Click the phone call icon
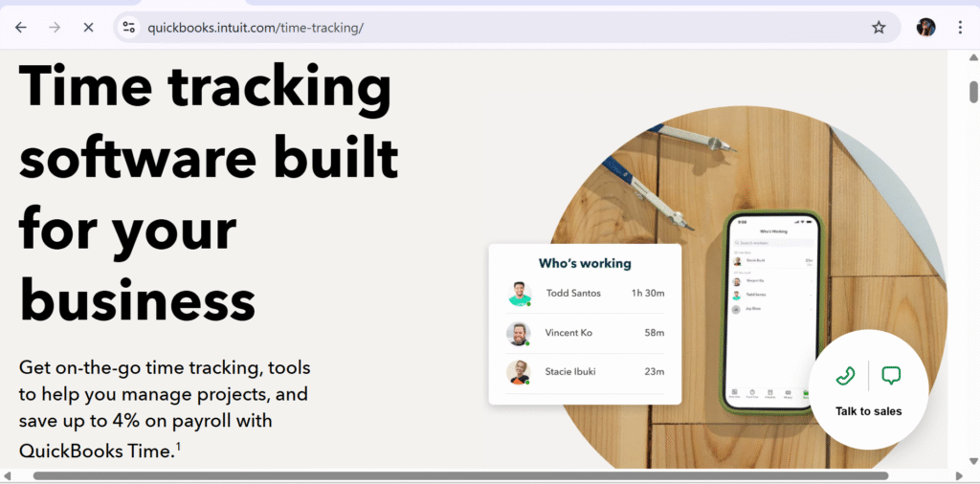The image size is (980, 484). click(845, 375)
